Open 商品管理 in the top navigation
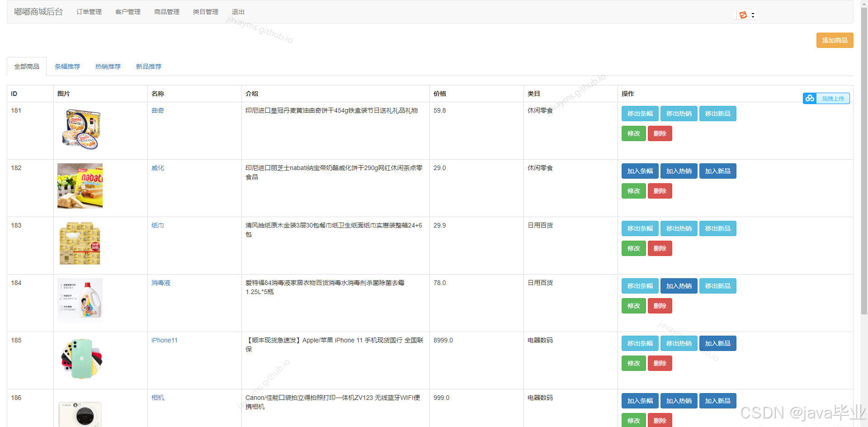This screenshot has width=868, height=427. (167, 12)
